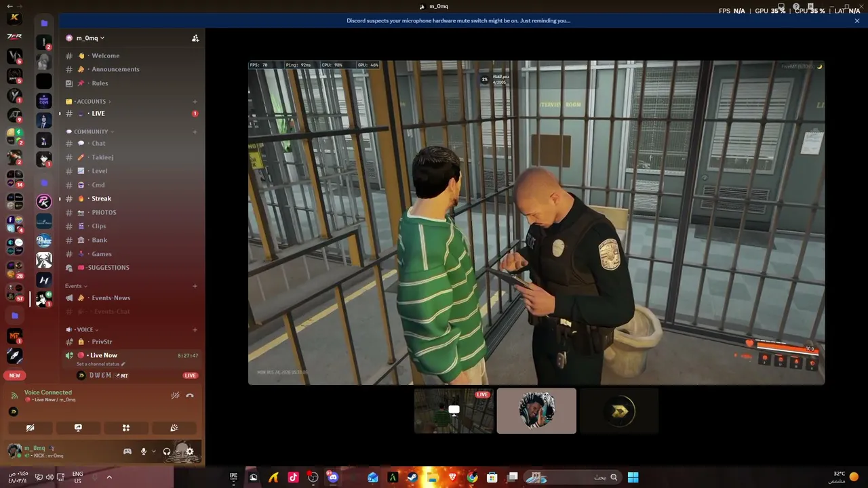Open the K logo server
The width and height of the screenshot is (868, 488).
coord(14,18)
